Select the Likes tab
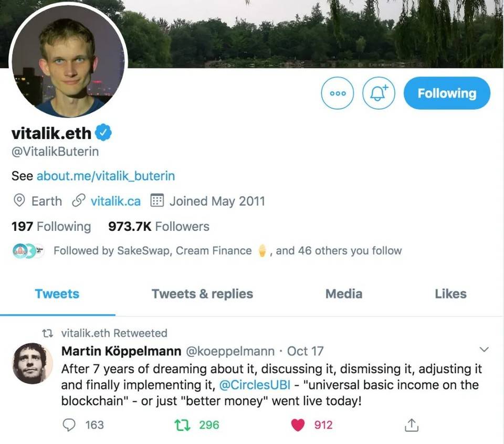 450,294
